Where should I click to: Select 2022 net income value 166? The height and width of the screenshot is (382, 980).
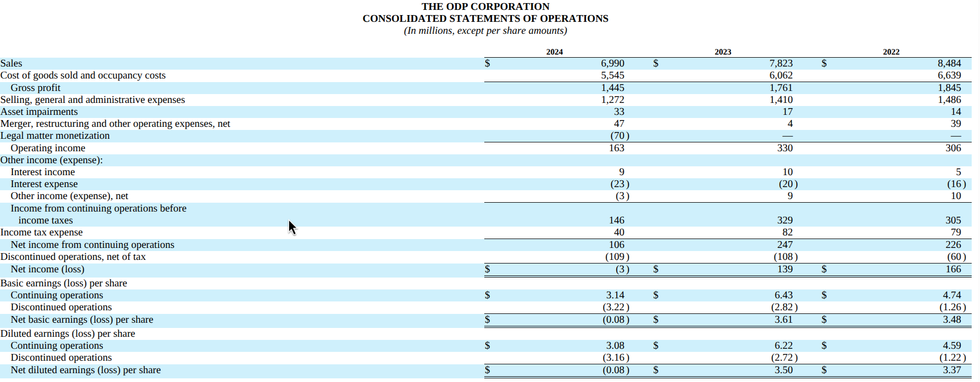[954, 269]
